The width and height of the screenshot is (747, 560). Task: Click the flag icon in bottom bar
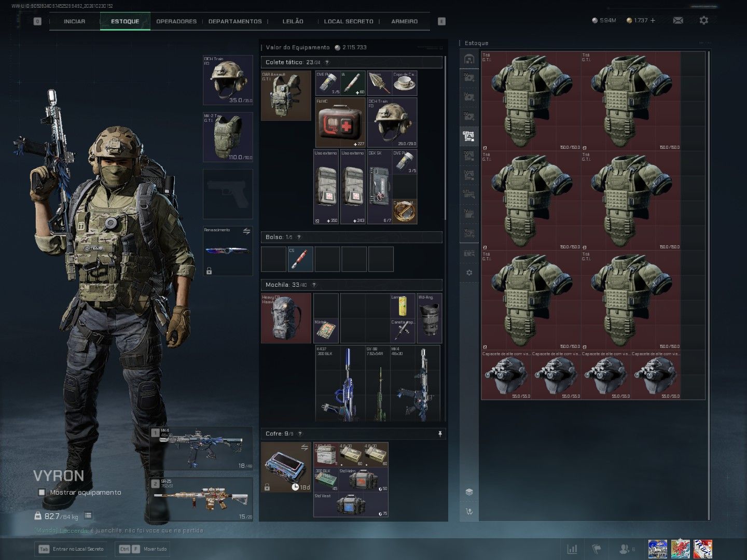pos(596,549)
